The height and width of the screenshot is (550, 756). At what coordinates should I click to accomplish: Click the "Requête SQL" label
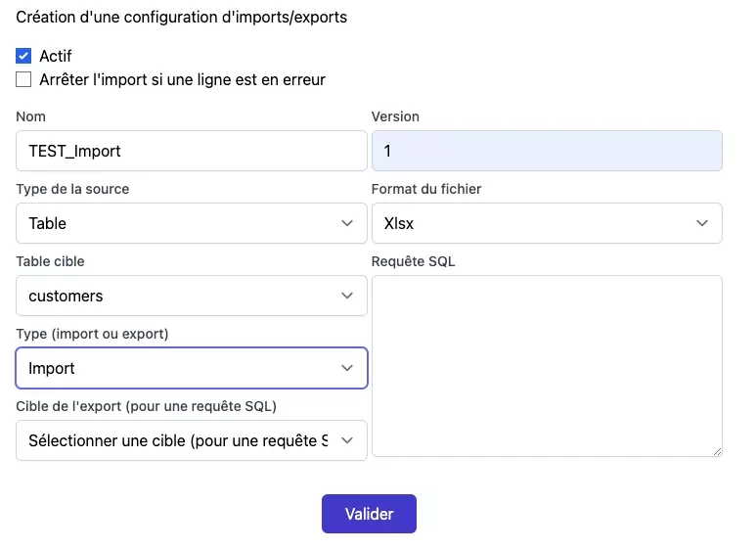coord(414,261)
